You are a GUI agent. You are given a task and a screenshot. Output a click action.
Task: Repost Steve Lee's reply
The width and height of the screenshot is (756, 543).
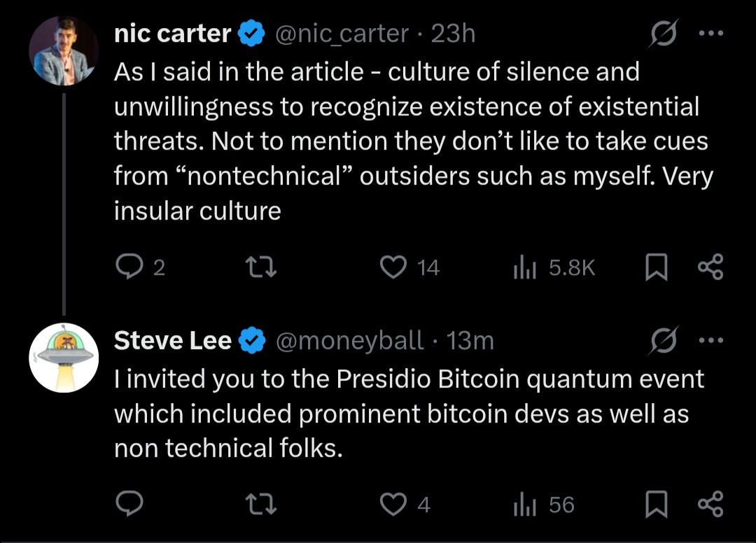[x=262, y=504]
